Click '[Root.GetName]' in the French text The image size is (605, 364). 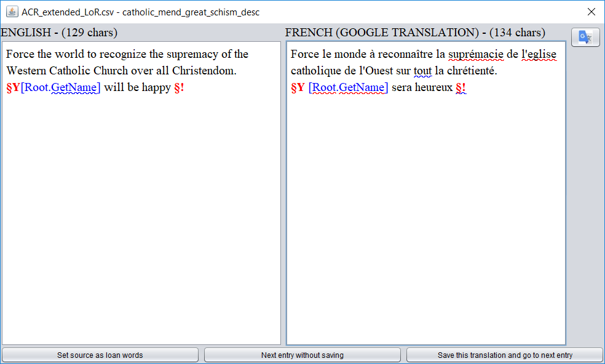click(348, 88)
